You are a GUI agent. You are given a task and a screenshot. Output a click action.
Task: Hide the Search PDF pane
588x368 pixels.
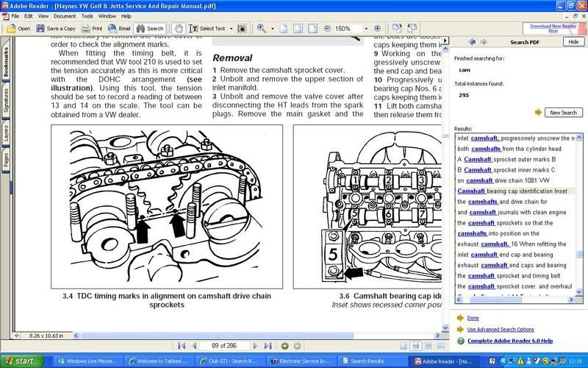tap(573, 42)
